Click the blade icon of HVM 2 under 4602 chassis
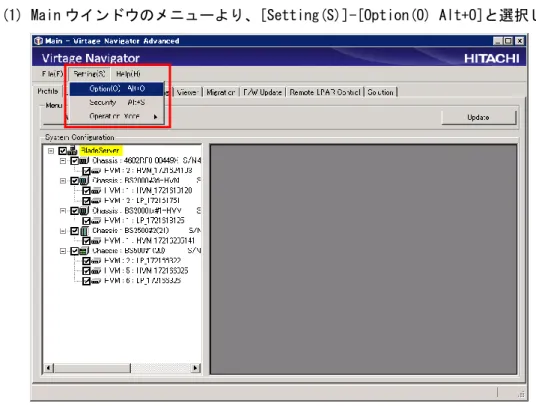 [96, 171]
